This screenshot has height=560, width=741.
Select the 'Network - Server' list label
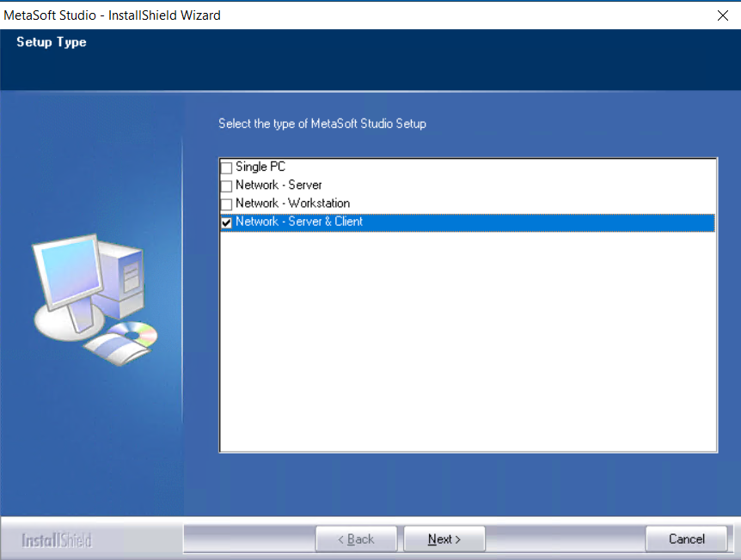279,186
